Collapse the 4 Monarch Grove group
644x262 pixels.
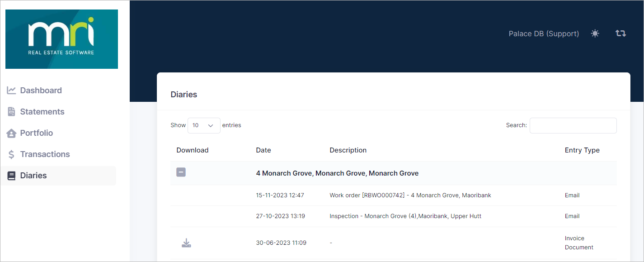pyautogui.click(x=181, y=172)
